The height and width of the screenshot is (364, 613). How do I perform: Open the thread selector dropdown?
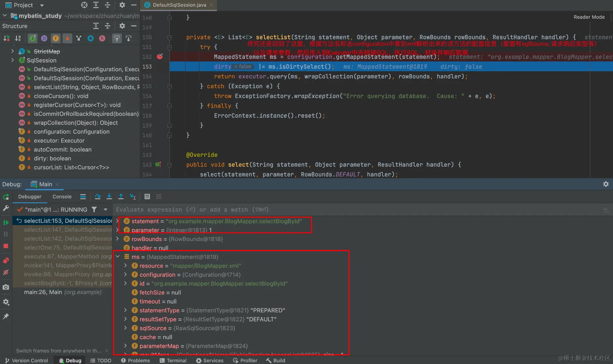pos(106,209)
